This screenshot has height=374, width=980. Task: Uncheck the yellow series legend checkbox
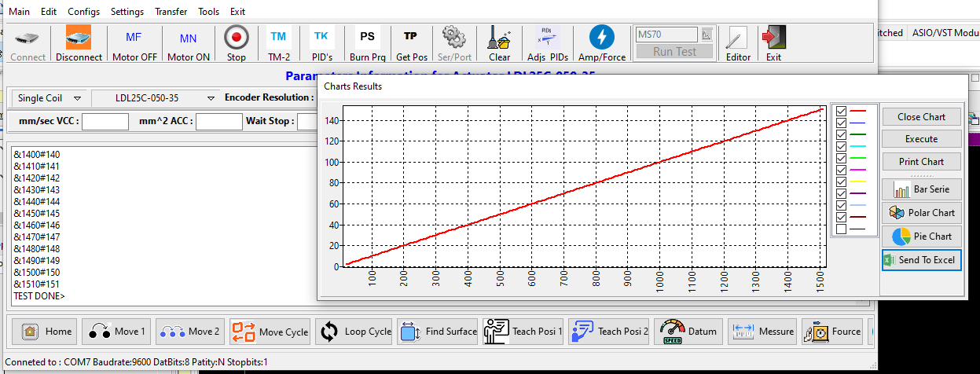(x=842, y=181)
